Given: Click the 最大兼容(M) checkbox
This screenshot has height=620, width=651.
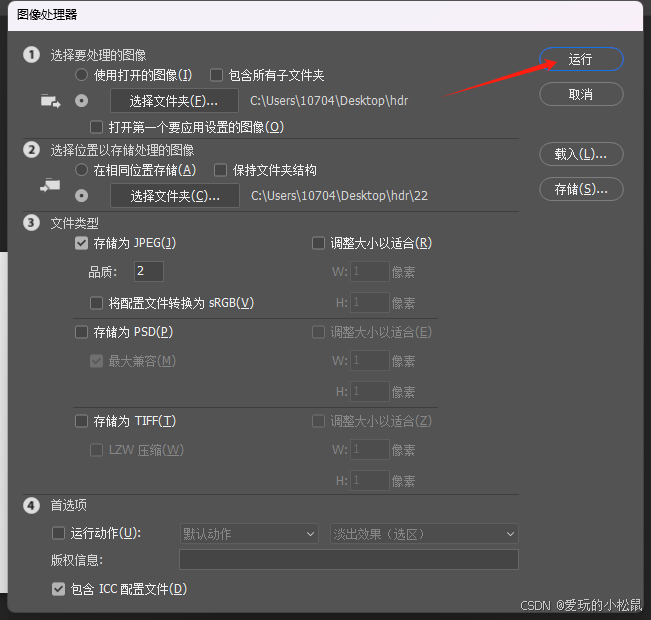Looking at the screenshot, I should click(96, 361).
